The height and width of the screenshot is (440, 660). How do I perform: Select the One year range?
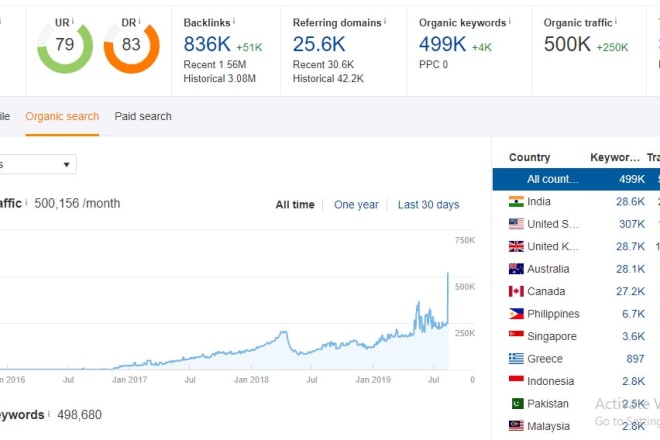pos(356,205)
